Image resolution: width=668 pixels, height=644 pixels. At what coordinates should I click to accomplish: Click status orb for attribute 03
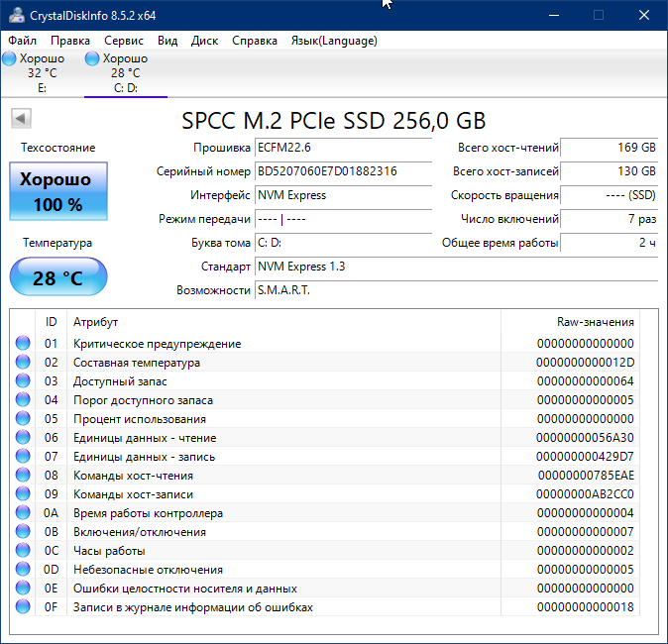tap(23, 380)
